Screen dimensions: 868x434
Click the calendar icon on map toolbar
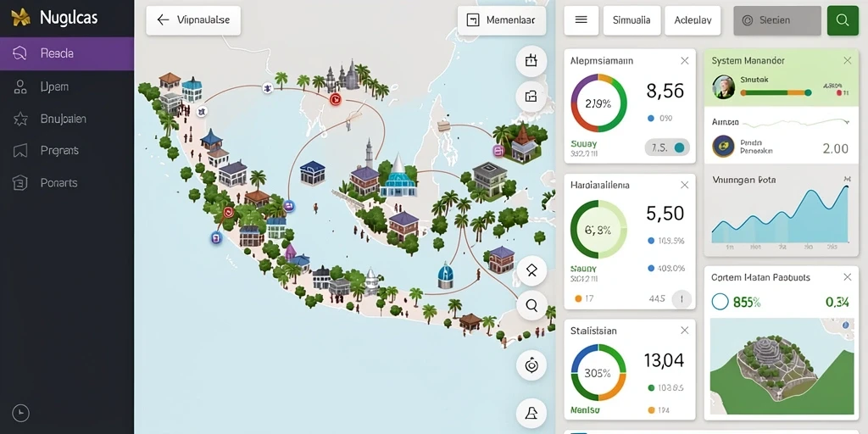tap(531, 60)
